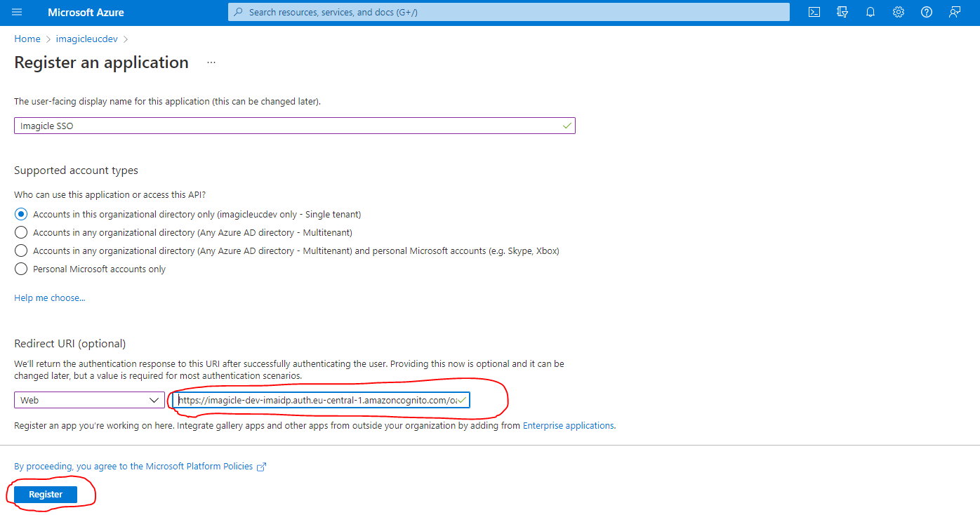Choose Multitenant Azure AD directory accounts option
The height and width of the screenshot is (515, 980).
tap(21, 232)
